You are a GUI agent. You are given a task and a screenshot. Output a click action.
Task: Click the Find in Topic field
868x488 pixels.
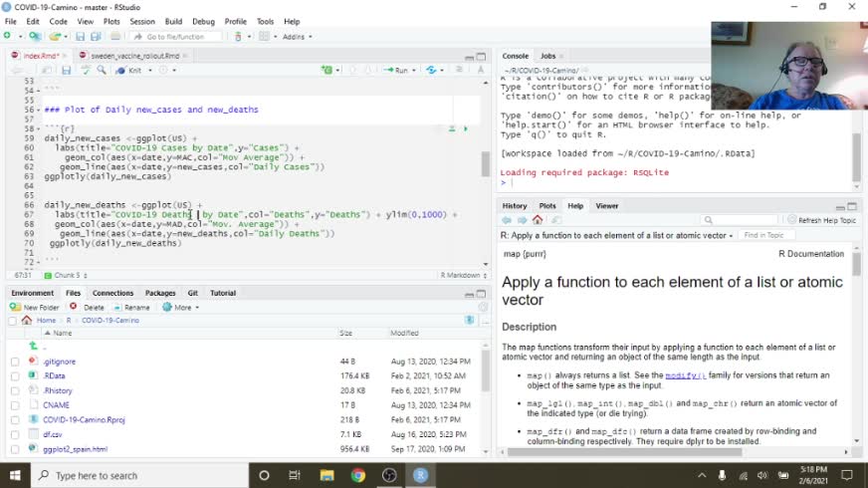click(767, 235)
